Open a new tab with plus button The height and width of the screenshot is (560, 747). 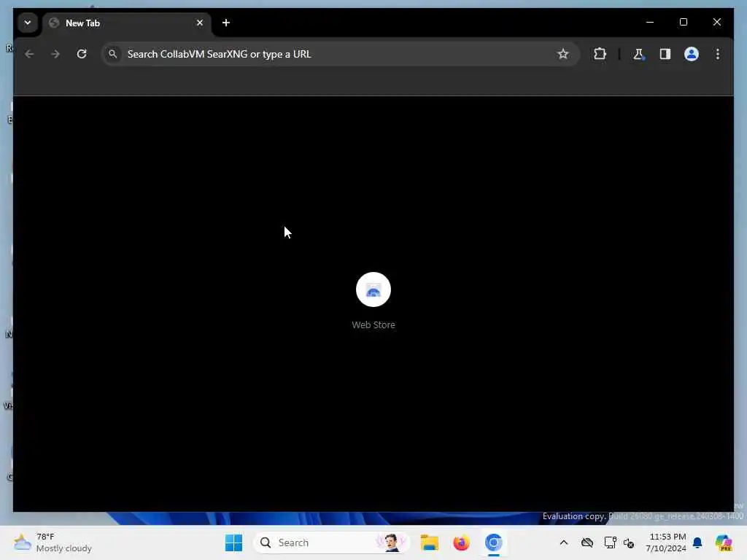coord(226,23)
